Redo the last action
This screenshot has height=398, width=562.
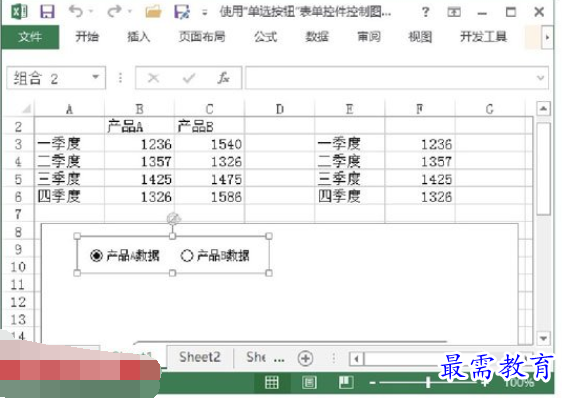[114, 11]
